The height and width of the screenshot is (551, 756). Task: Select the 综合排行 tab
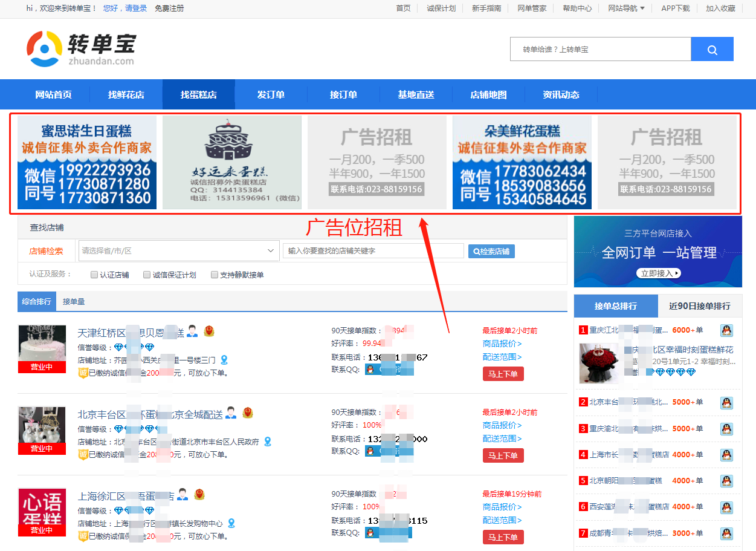coord(37,301)
